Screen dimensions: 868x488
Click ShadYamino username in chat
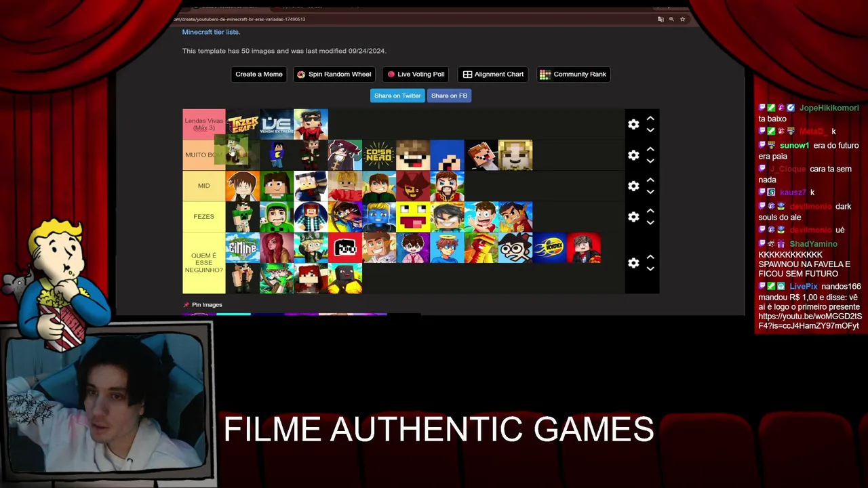[813, 244]
